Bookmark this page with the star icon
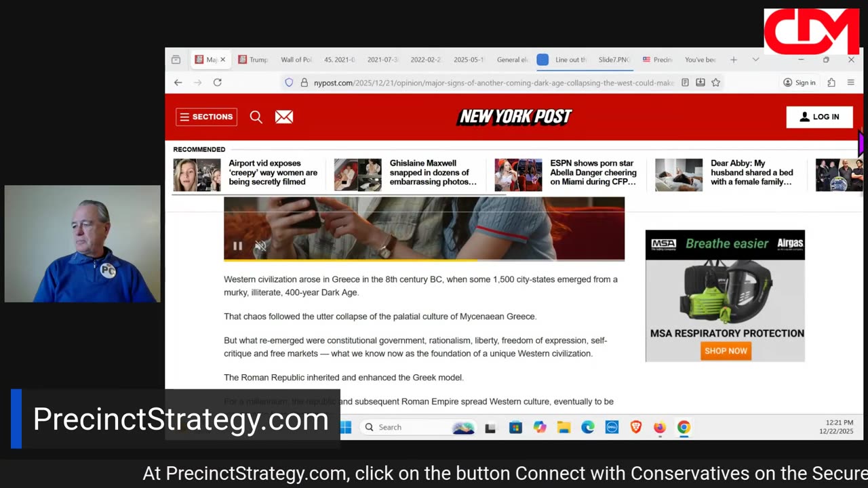 click(x=715, y=83)
